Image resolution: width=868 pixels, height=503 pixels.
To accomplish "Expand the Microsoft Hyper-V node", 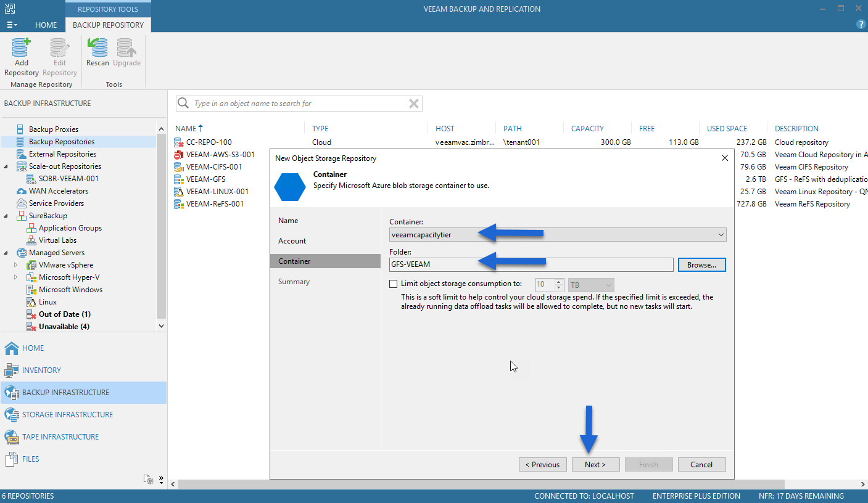I will point(17,277).
